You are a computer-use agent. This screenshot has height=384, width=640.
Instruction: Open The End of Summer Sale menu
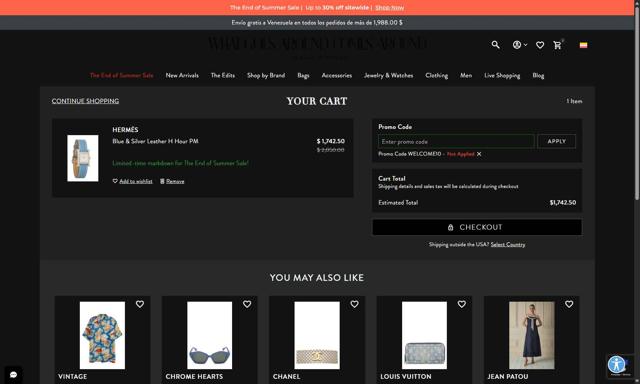(x=122, y=75)
